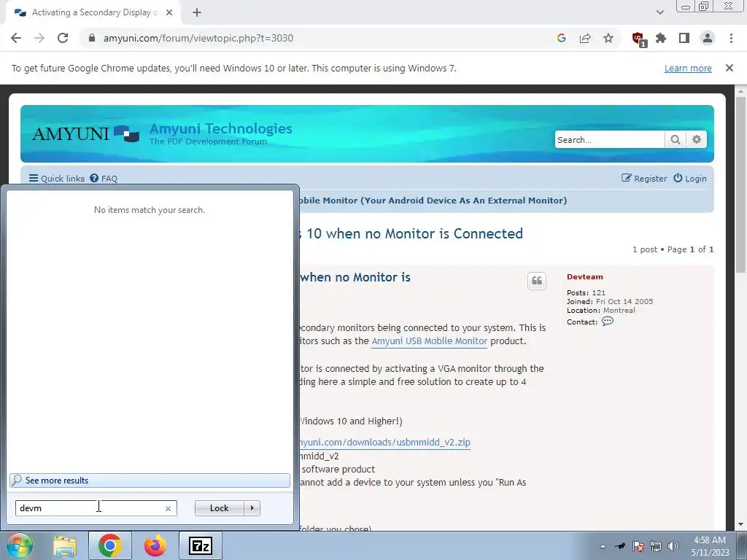
Task: Click the Windows Start orb
Action: (19, 545)
